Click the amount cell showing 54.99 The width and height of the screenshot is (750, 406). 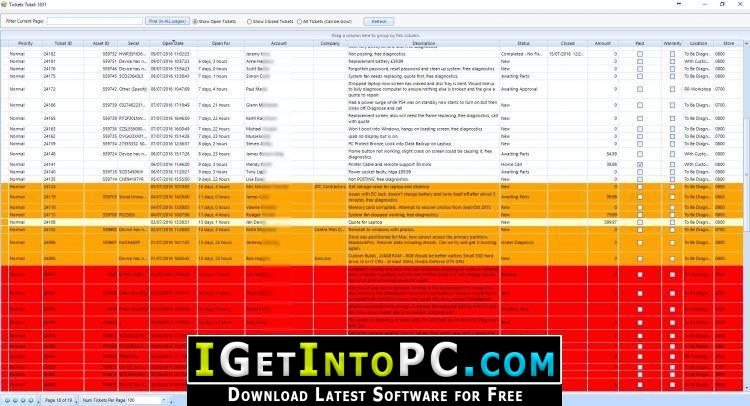click(x=603, y=154)
